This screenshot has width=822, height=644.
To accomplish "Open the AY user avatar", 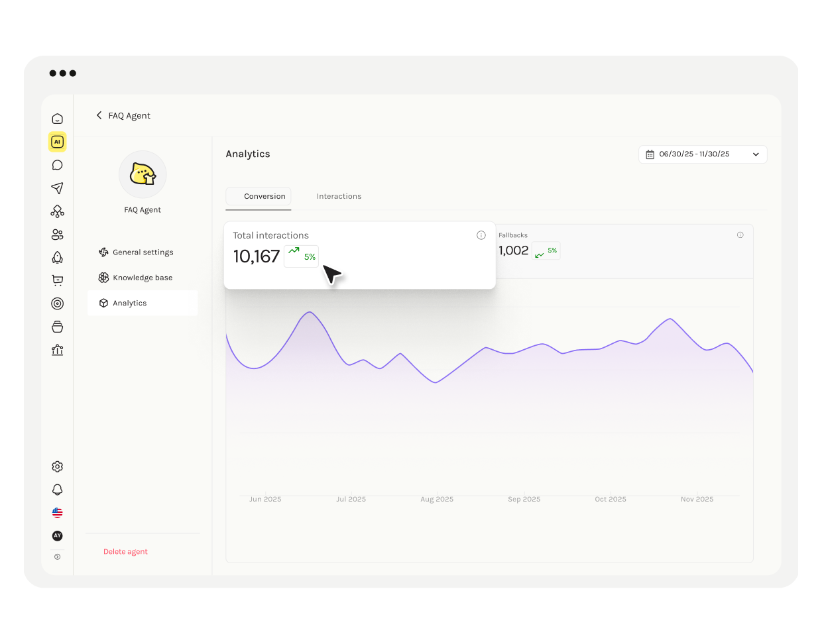I will tap(58, 535).
